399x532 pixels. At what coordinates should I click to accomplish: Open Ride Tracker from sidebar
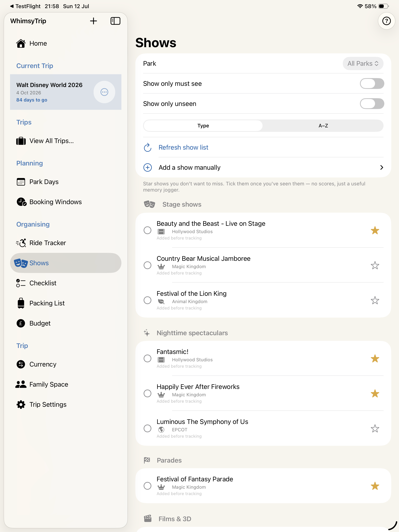(x=66, y=243)
